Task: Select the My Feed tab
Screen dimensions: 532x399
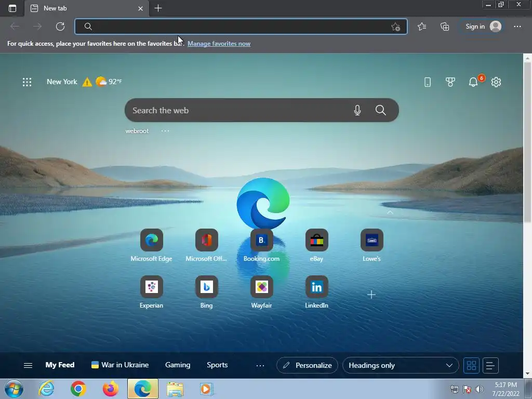Action: pos(60,365)
